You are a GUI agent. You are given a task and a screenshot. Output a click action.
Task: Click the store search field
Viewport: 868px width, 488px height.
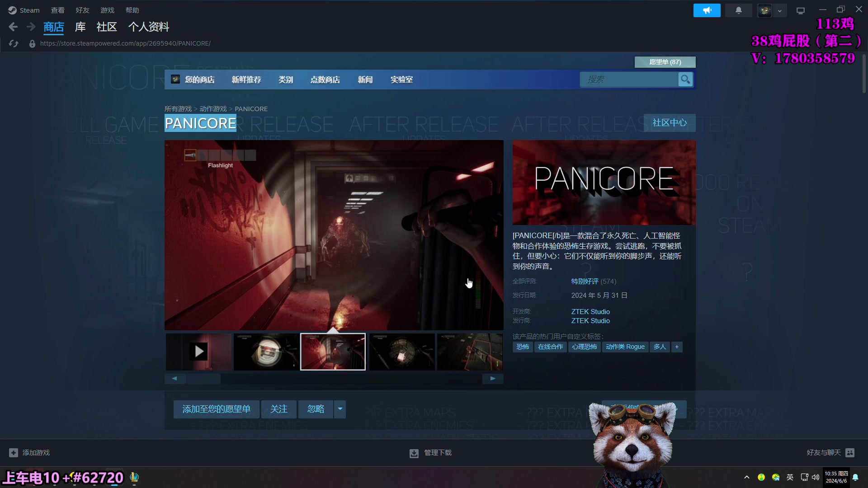(x=629, y=80)
